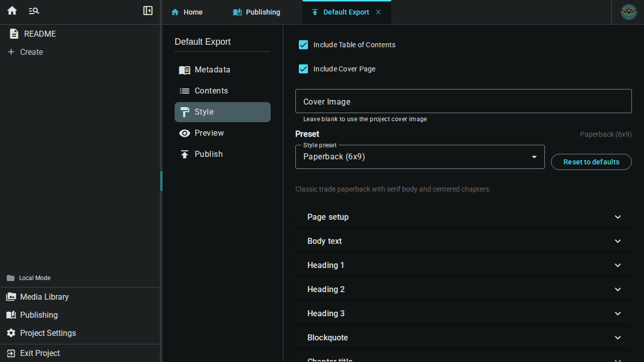This screenshot has height=362, width=644.
Task: Click the Project Settings gear icon
Action: [x=11, y=333]
